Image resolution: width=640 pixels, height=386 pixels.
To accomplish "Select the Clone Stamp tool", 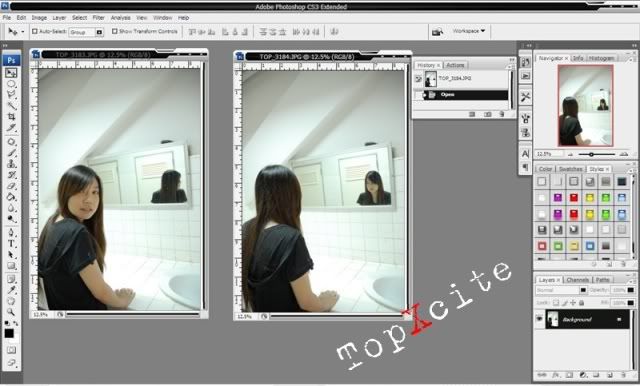I will click(x=11, y=164).
